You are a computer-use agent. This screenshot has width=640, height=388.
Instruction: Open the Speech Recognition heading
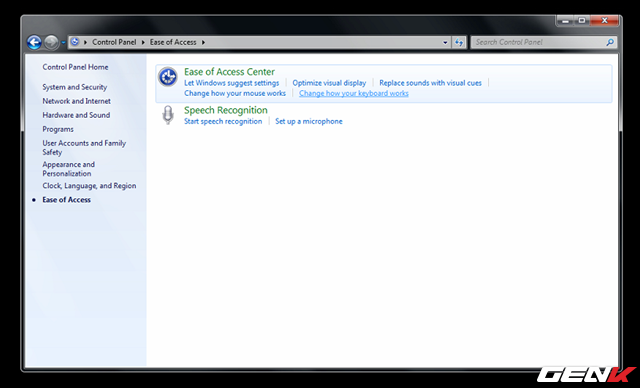pos(226,110)
